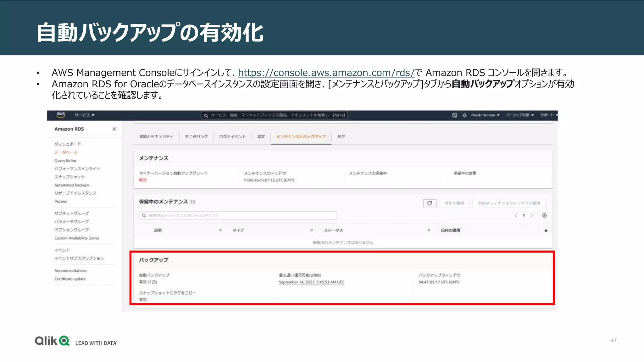Viewport: 644px width, 362px height.
Task: Open スナップショット in the sidebar
Action: click(69, 177)
